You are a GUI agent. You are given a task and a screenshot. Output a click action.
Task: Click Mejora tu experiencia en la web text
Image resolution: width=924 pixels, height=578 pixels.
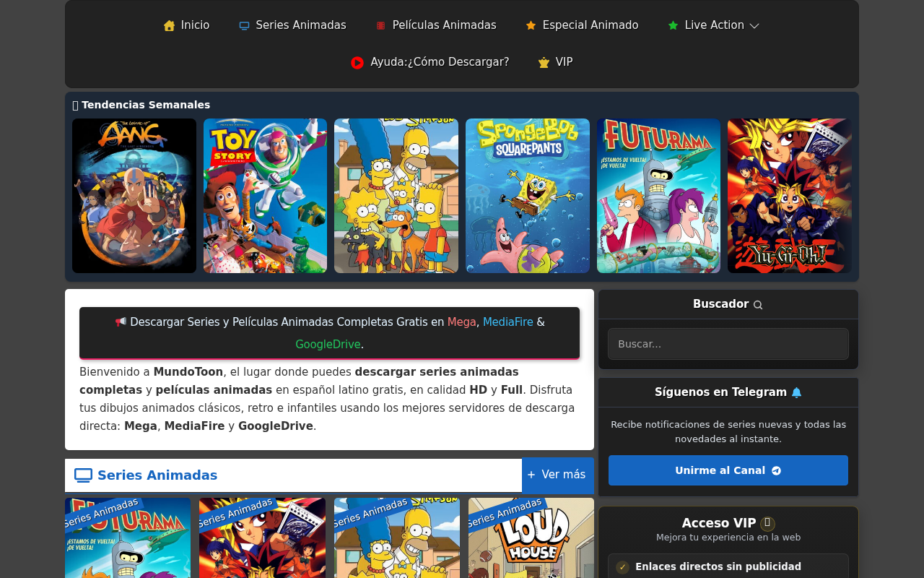click(x=728, y=538)
